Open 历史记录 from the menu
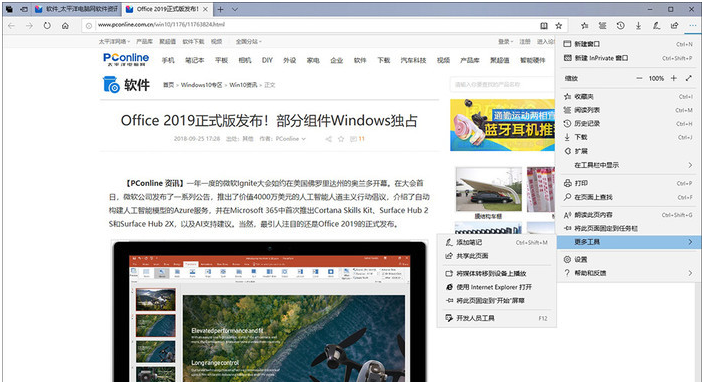This screenshot has height=382, width=708. click(628, 123)
